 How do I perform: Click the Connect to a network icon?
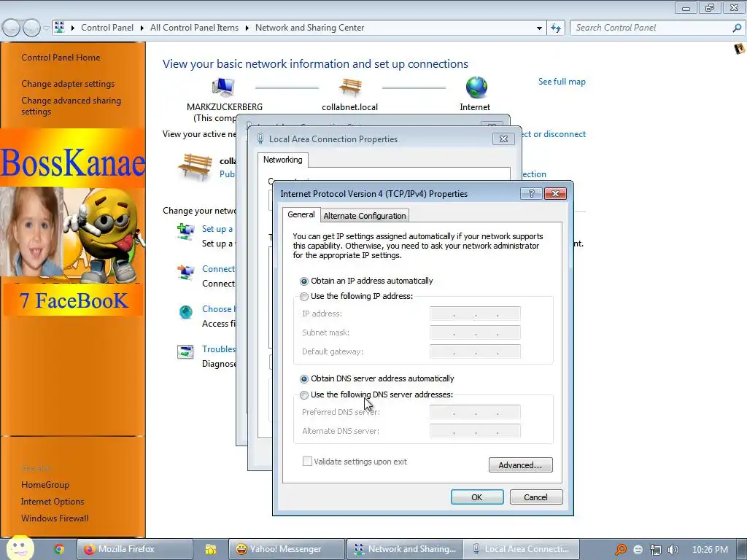point(185,273)
